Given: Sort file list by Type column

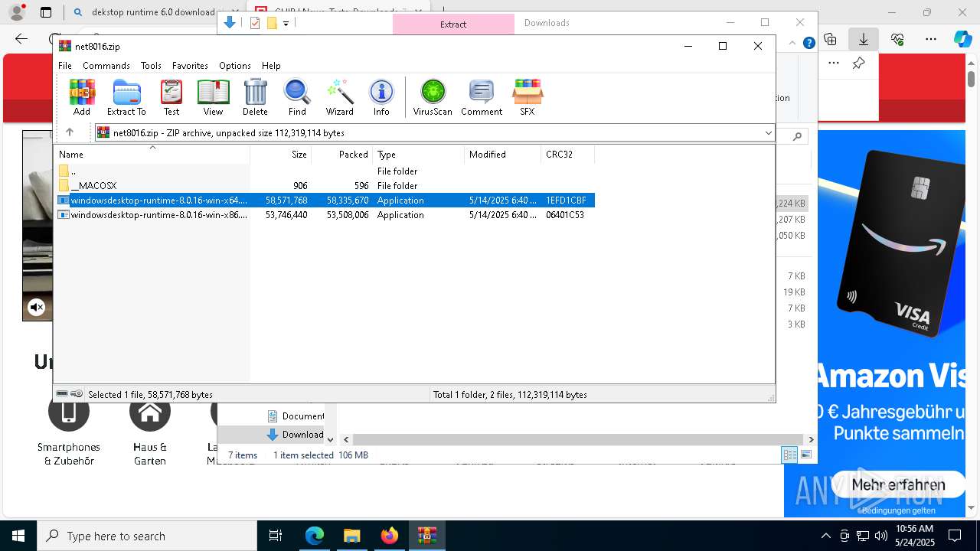Looking at the screenshot, I should point(418,155).
